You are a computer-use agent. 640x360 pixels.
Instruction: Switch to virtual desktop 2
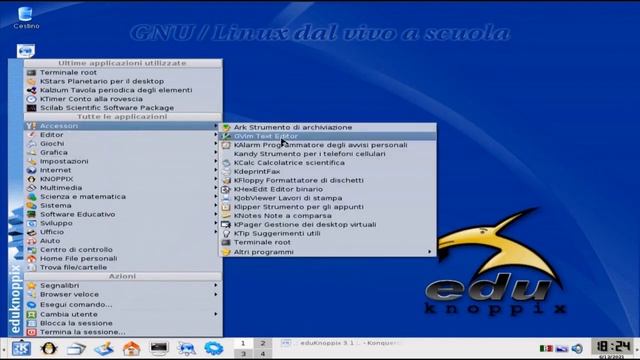[263, 343]
